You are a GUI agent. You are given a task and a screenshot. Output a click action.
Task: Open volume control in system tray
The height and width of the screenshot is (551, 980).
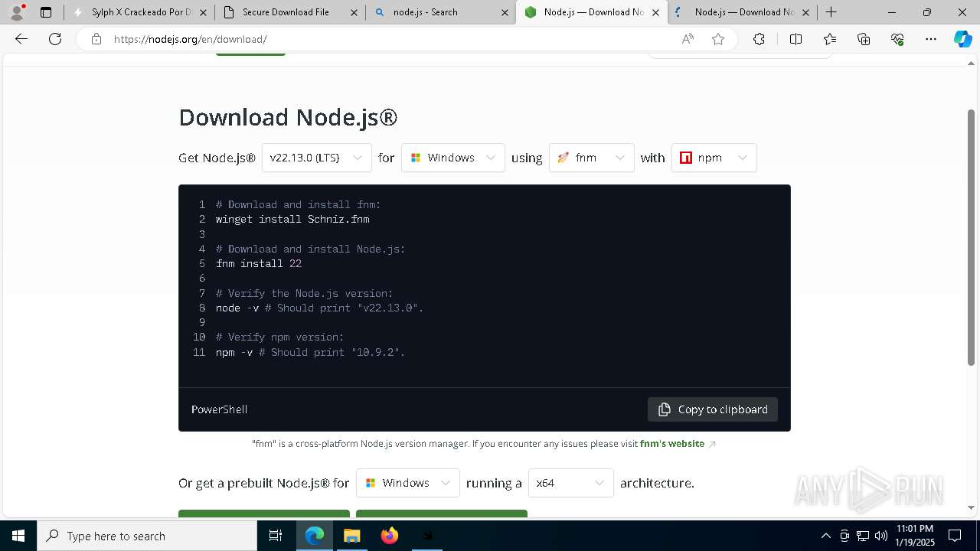[x=881, y=536]
